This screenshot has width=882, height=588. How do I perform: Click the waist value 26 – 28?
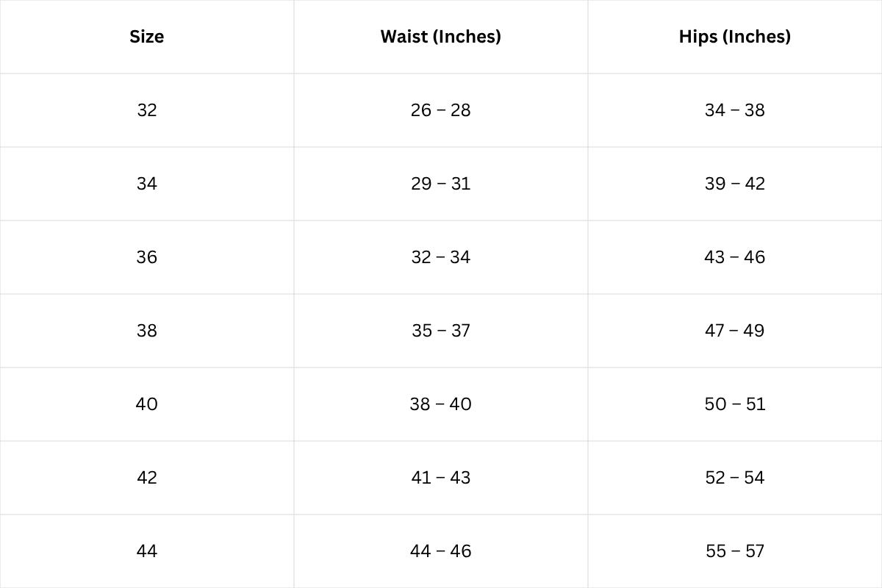pyautogui.click(x=440, y=110)
